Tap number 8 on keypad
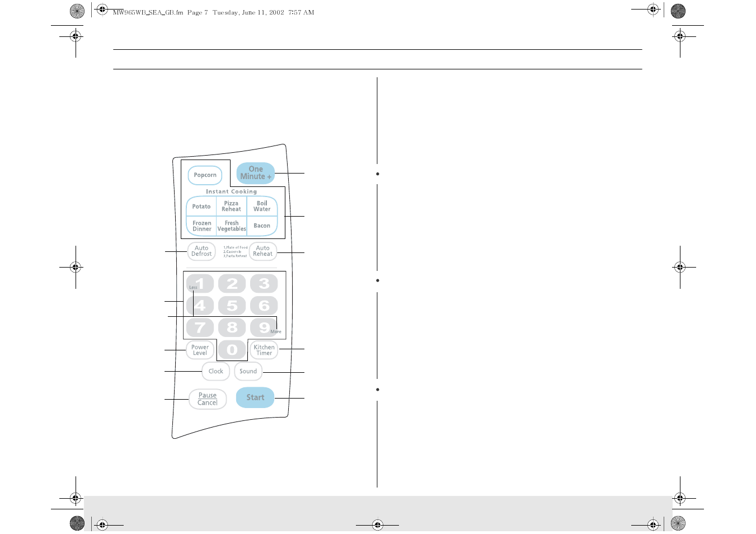 pyautogui.click(x=232, y=327)
